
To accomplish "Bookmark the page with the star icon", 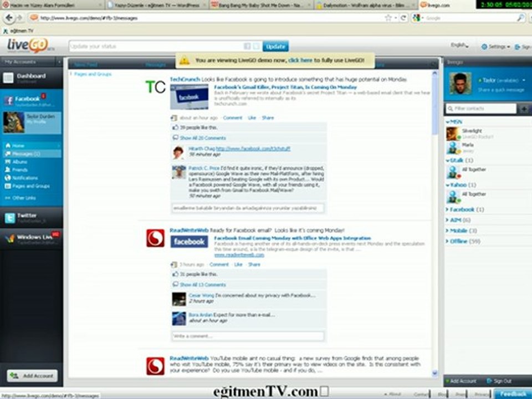I will pyautogui.click(x=388, y=18).
